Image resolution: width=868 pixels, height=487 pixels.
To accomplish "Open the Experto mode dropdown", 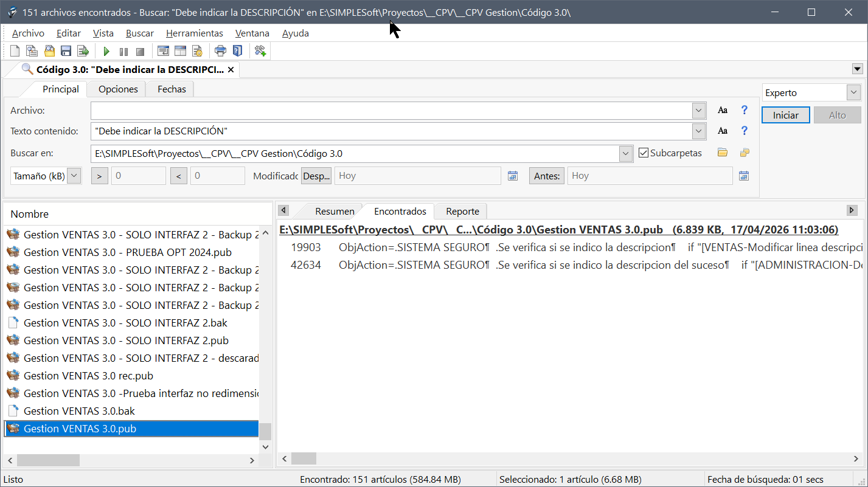I will 853,92.
